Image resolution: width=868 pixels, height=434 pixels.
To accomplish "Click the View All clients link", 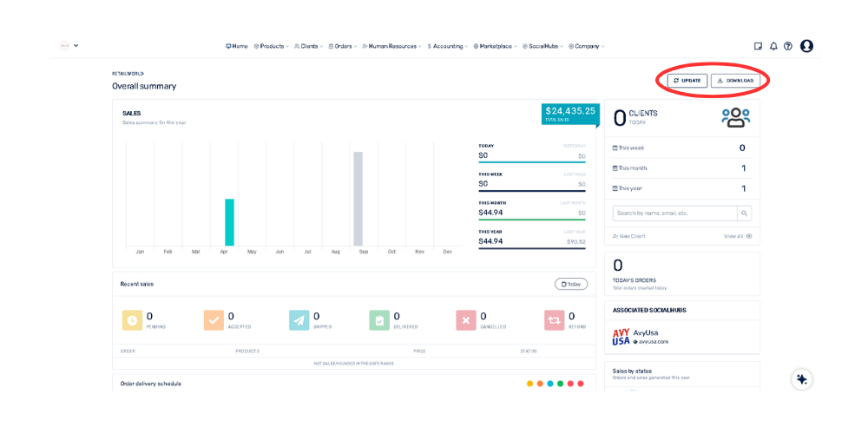I will point(737,236).
